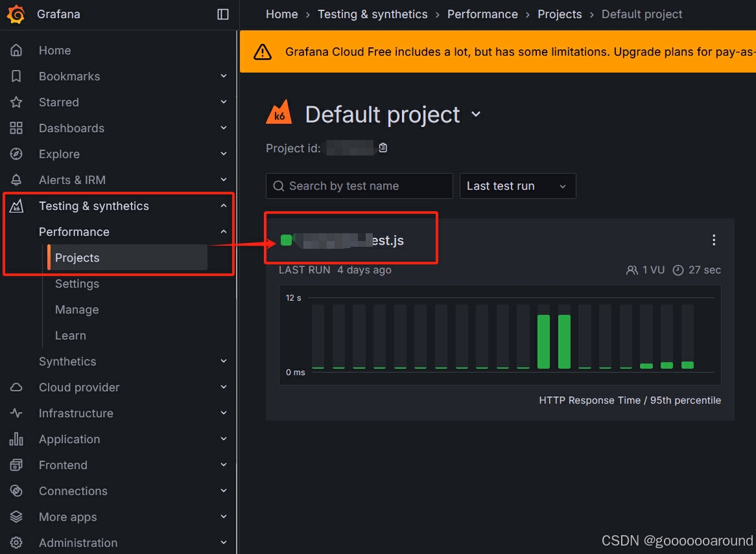Click the Testing & synthetics breadcrumb

372,14
